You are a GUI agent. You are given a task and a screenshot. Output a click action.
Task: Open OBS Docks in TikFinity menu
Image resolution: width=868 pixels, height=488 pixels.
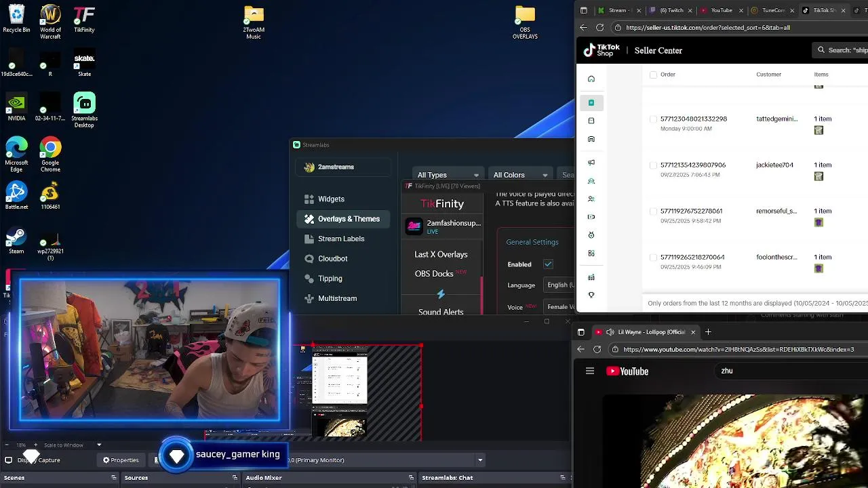[441, 273]
